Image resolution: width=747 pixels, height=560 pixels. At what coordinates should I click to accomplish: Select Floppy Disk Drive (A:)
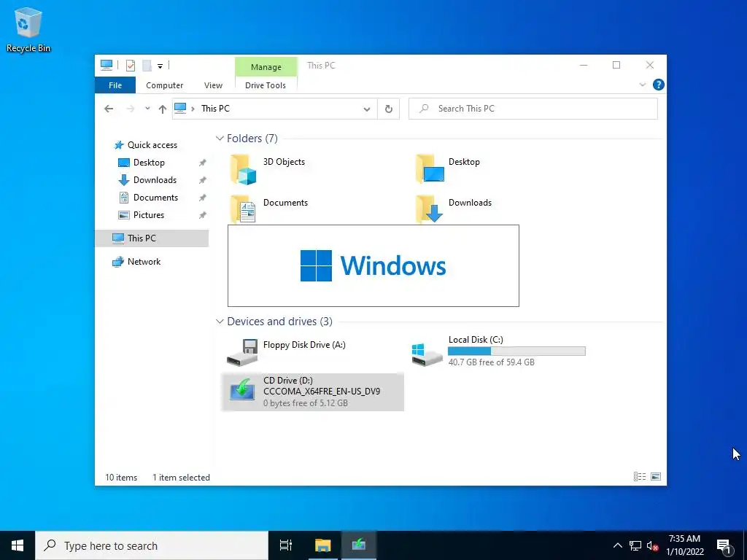(x=287, y=352)
